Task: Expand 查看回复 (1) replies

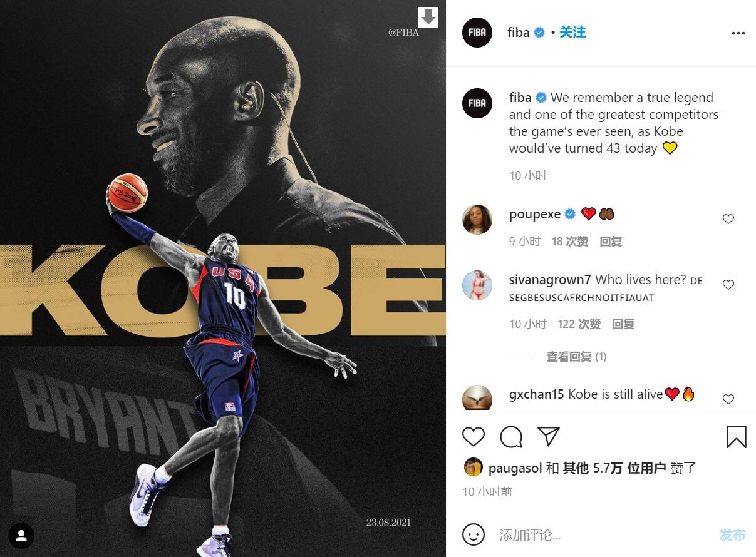Action: click(576, 357)
